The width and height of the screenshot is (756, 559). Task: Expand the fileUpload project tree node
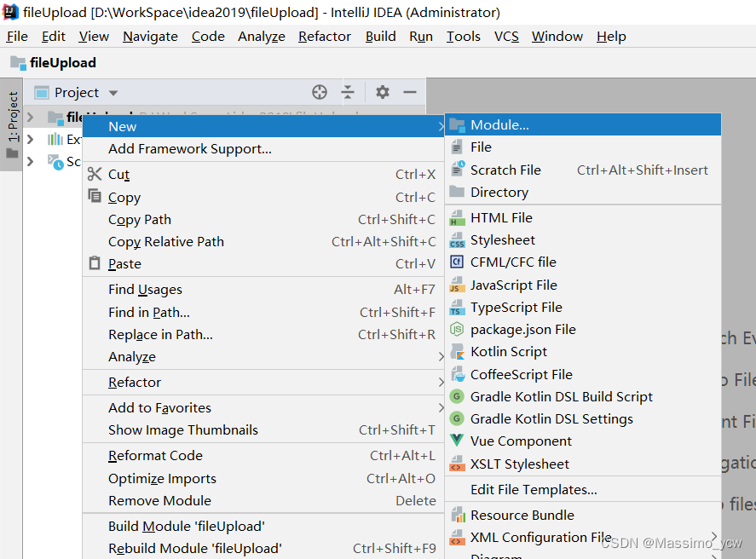coord(30,117)
